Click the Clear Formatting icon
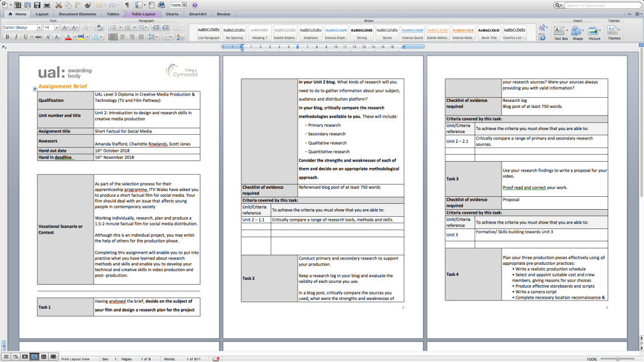644x362 pixels. (98, 28)
